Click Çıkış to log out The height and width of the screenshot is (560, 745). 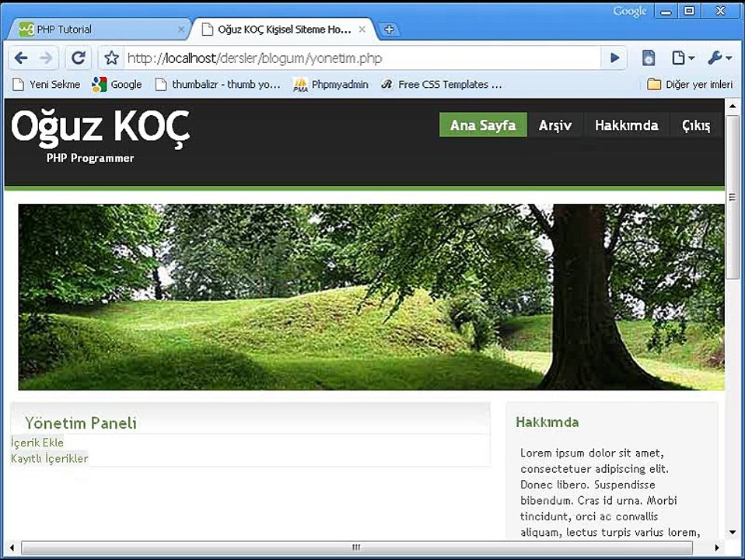click(x=696, y=125)
